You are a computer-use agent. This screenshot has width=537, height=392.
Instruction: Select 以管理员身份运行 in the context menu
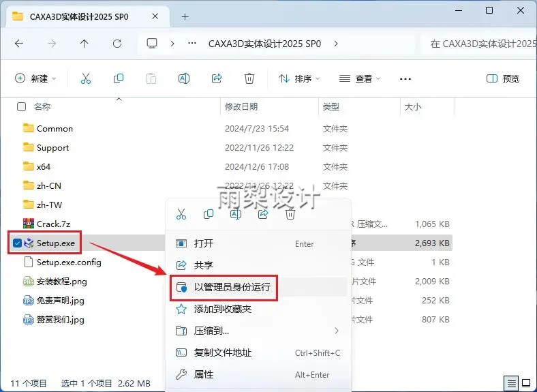[x=259, y=287]
